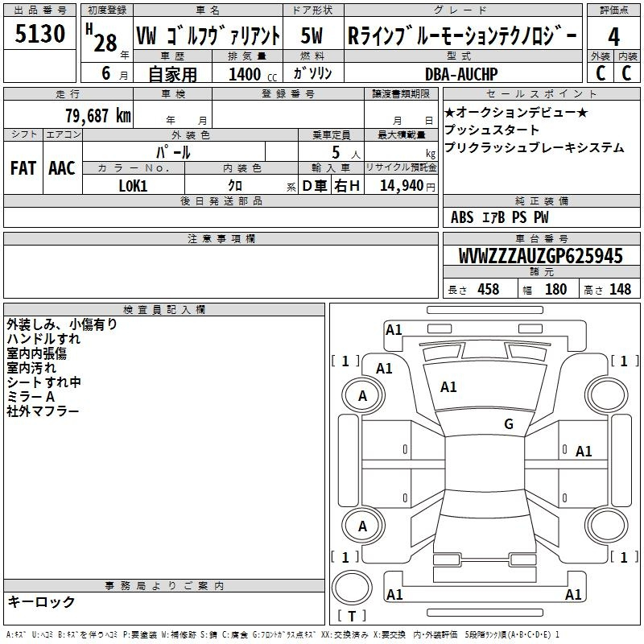Click the registration month 6 月
644x644 pixels.
(x=114, y=73)
